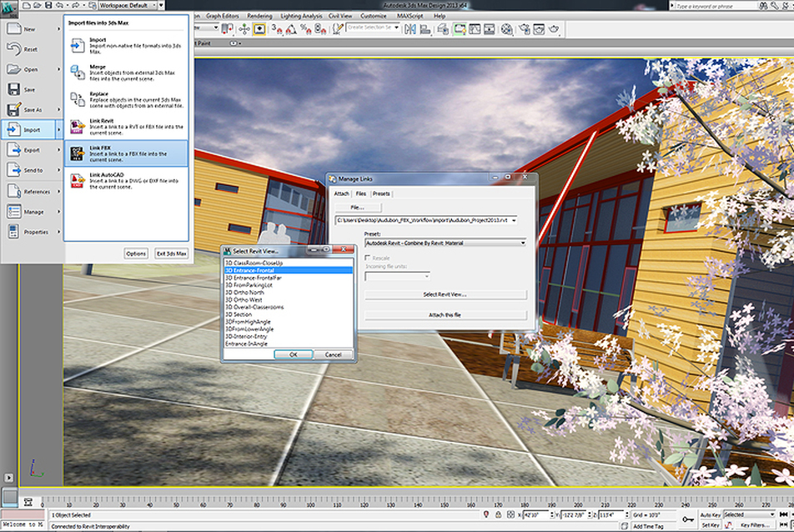
Task: Open the Selected key filter dropdown
Action: pos(749,514)
